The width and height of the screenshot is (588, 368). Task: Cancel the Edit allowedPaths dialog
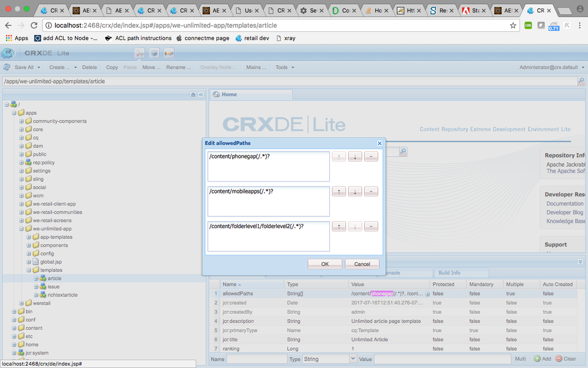tap(362, 264)
